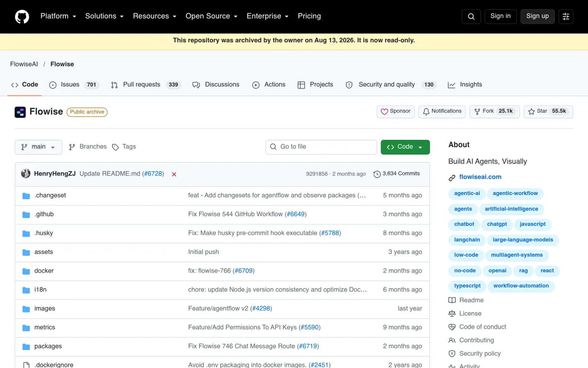Click the Readme book icon

(452, 300)
